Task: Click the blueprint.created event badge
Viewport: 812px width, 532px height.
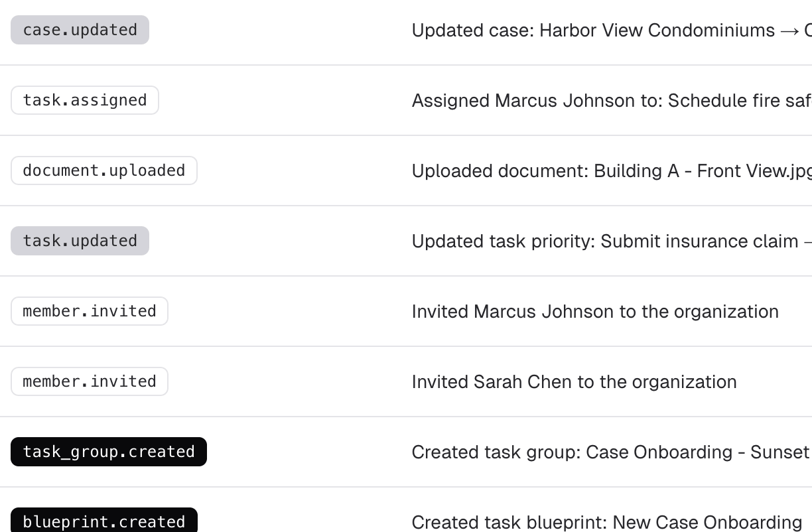Action: point(103,521)
